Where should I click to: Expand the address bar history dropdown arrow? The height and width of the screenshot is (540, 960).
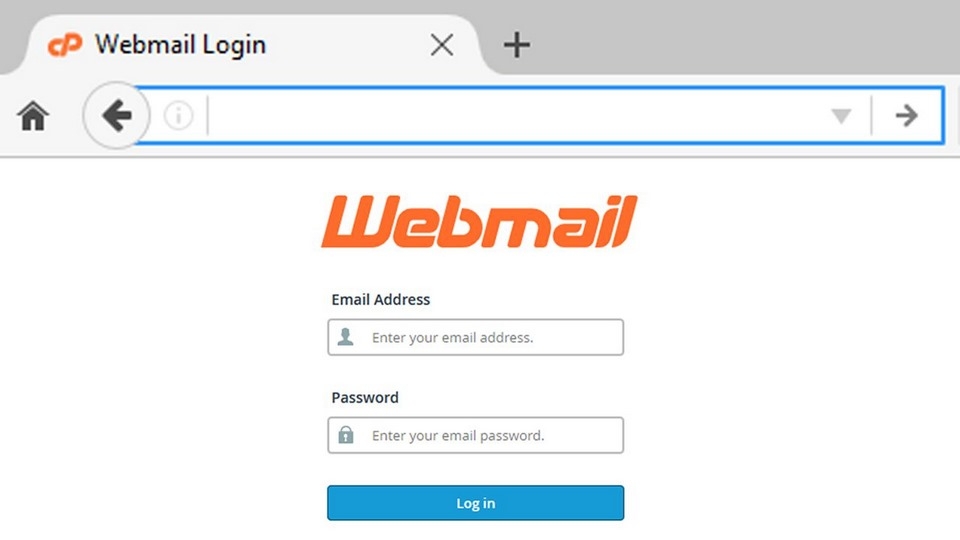click(x=841, y=115)
